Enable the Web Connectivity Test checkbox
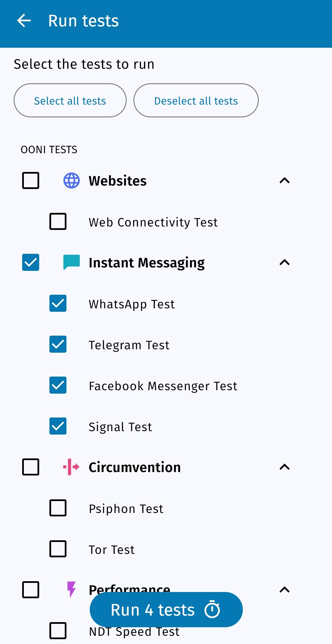332x644 pixels. pos(58,221)
